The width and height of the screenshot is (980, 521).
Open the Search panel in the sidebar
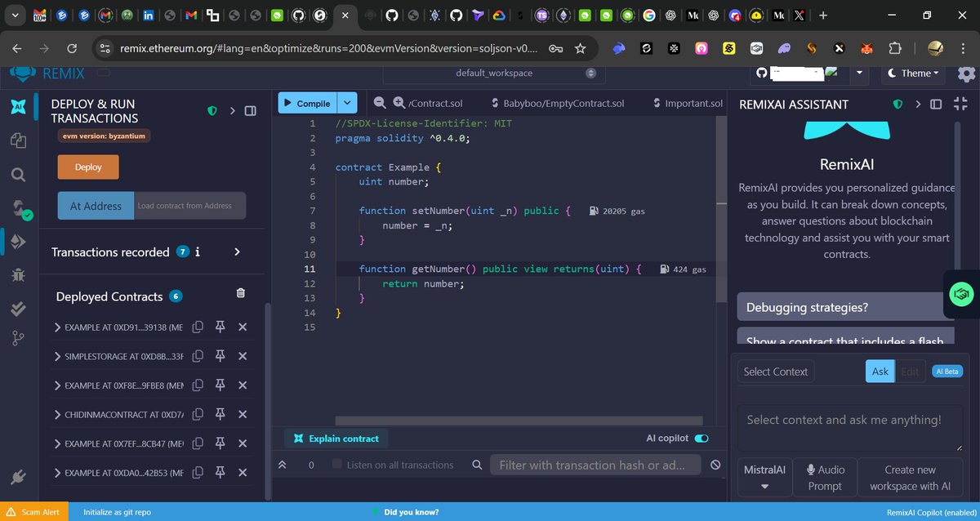18,174
